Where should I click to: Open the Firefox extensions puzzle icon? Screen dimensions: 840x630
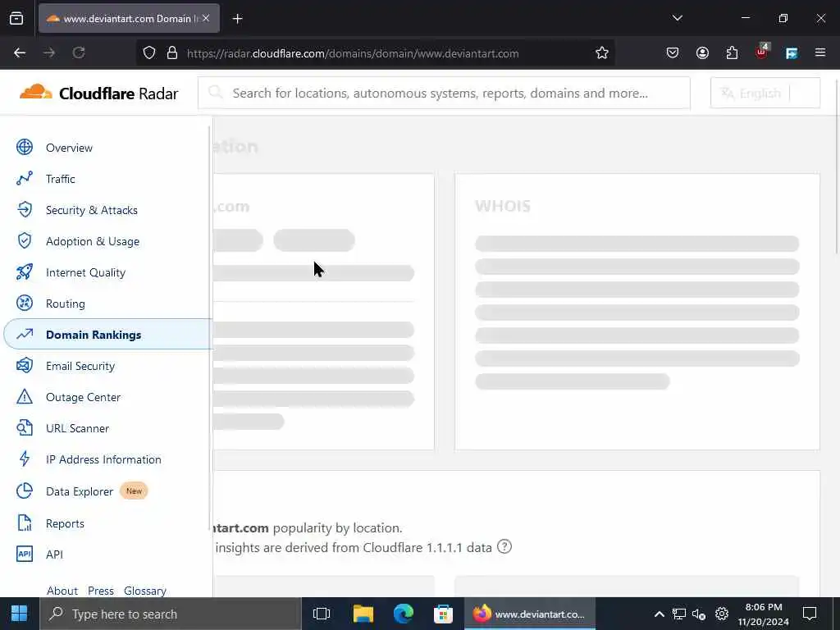click(732, 53)
